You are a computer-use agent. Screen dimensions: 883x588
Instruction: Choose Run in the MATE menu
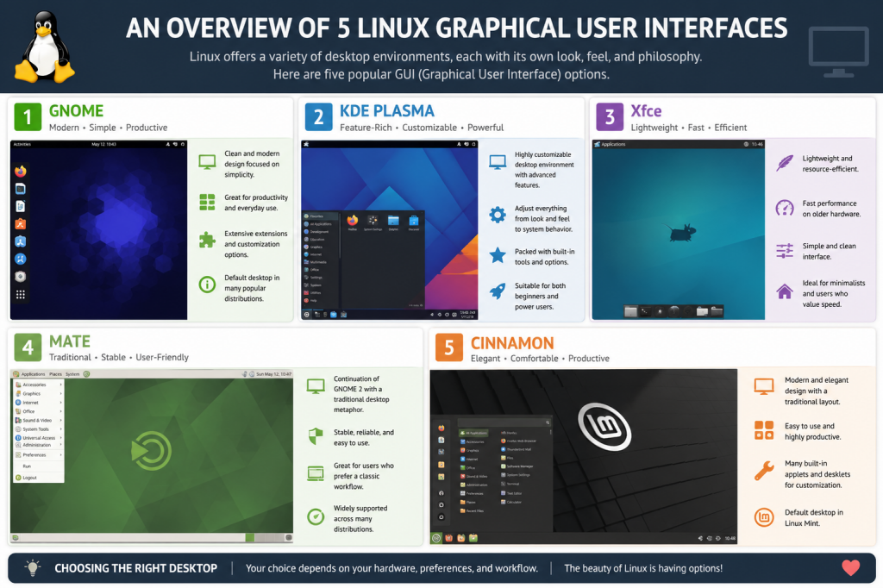(38, 466)
